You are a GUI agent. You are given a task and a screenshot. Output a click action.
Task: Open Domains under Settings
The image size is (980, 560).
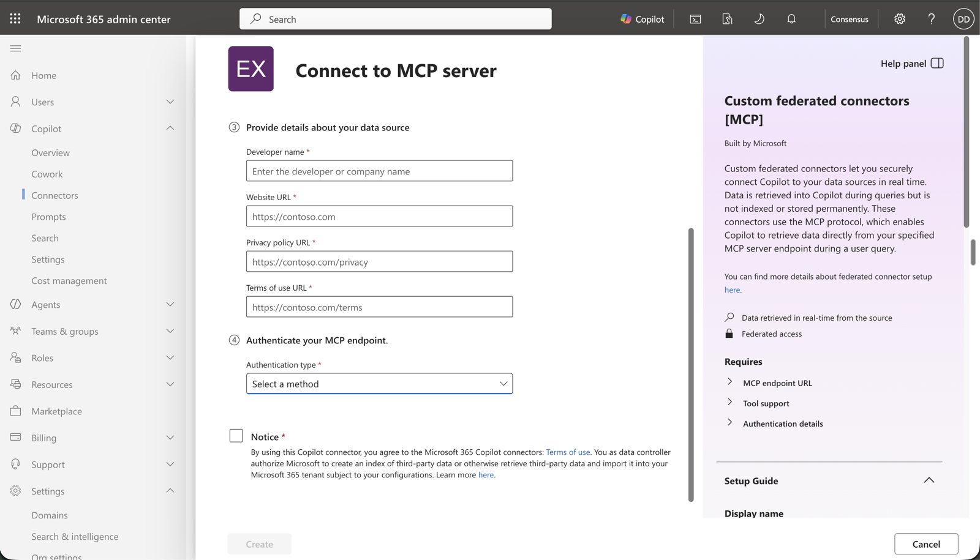point(50,515)
